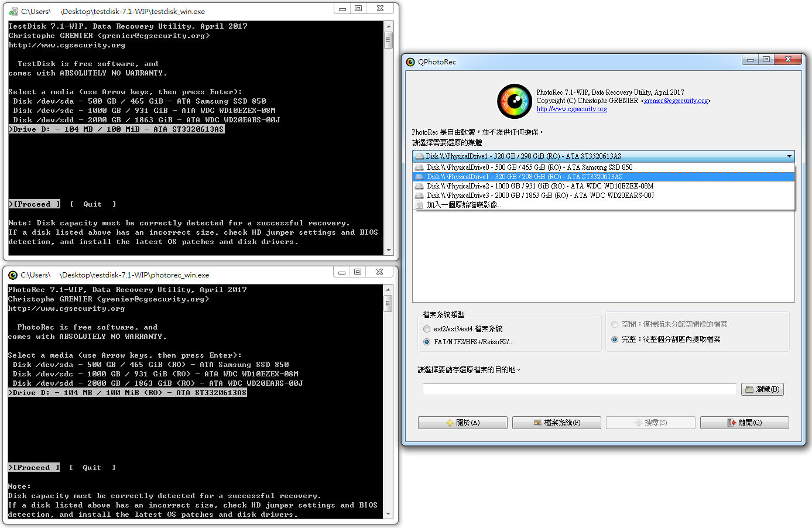Image resolution: width=812 pixels, height=528 pixels.
Task: Maximize the photorec_win.exe console window
Action: point(358,272)
